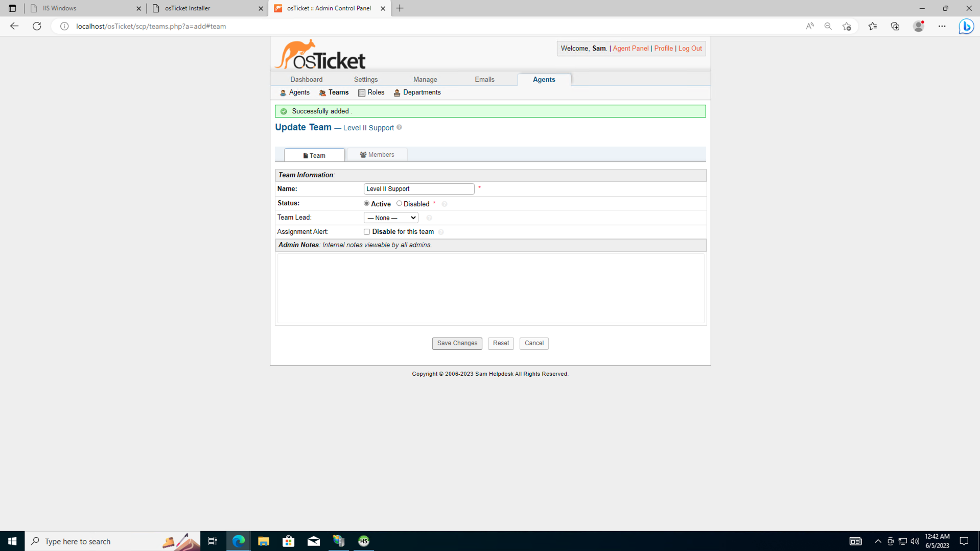Screen dimensions: 980x551
Task: Enable Disable for this team checkbox
Action: 367,232
